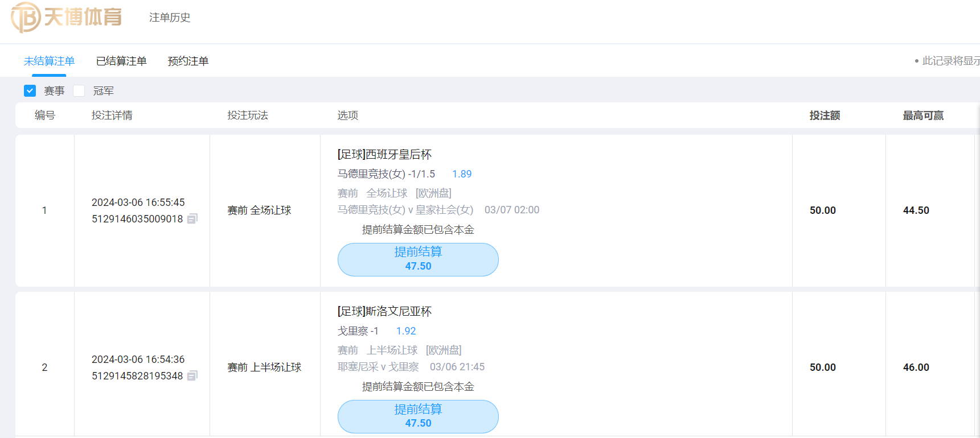Screen dimensions: 980x438
Task: Click the 投注玩法 column header
Action: 248,115
